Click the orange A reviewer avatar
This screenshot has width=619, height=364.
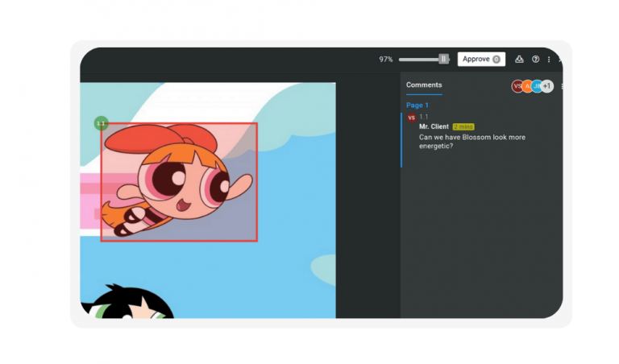[527, 86]
